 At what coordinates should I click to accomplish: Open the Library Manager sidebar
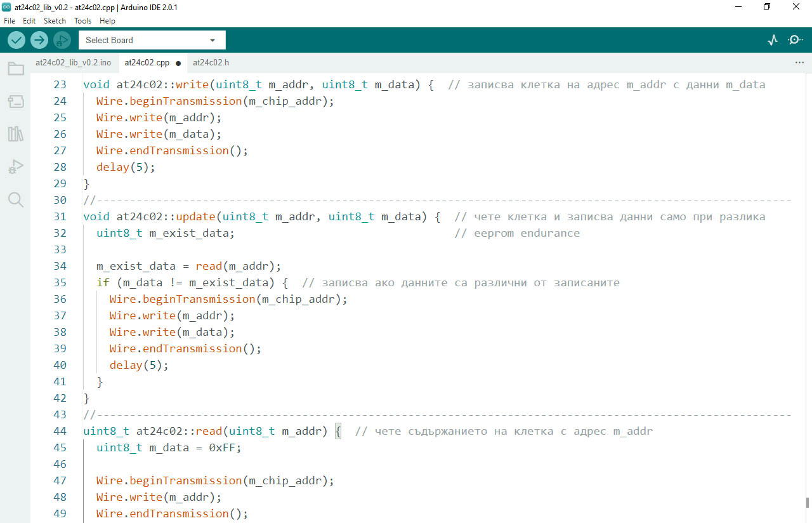(16, 135)
